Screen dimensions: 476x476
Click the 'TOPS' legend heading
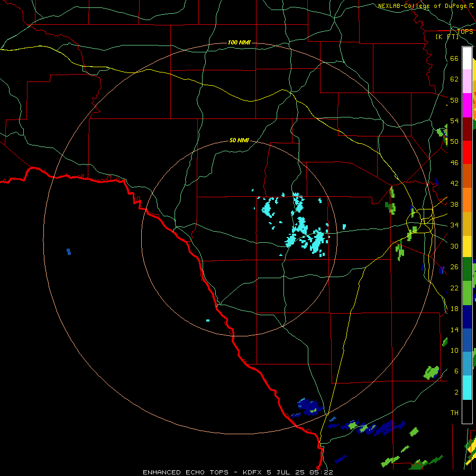click(x=465, y=32)
